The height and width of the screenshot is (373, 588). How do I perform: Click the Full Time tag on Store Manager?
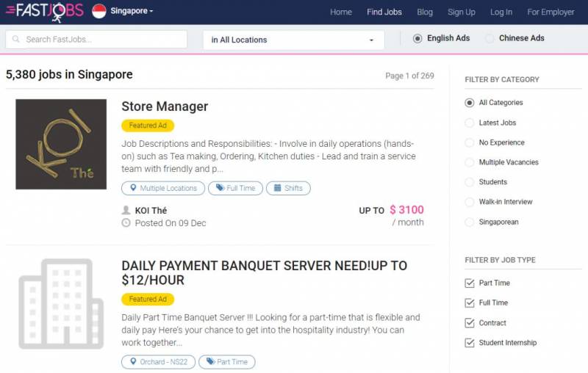click(x=235, y=188)
